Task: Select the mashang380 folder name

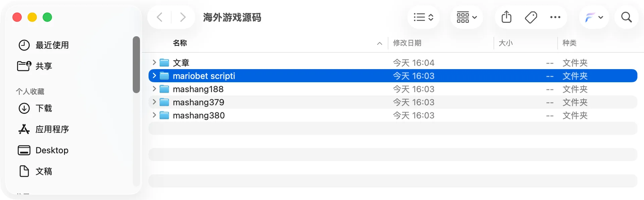Action: 199,115
